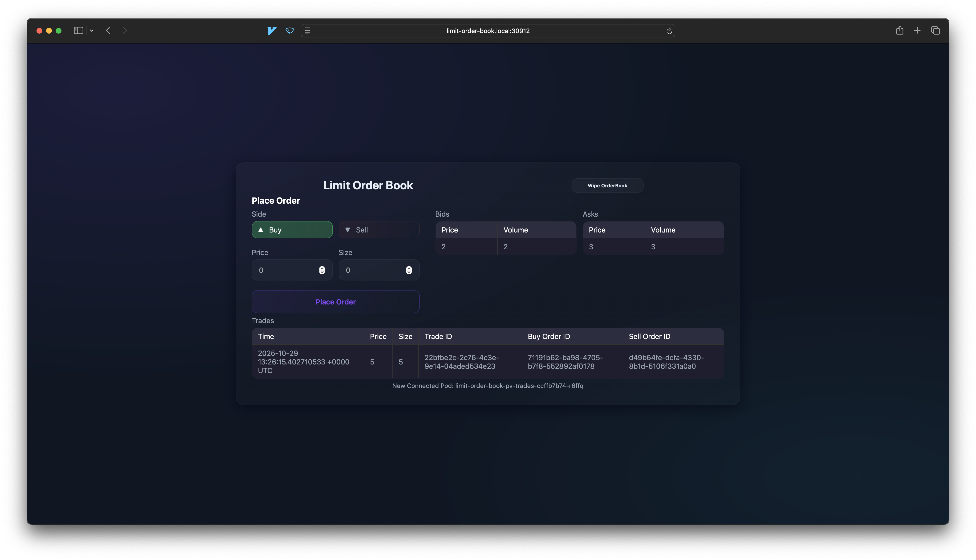
Task: Select the bid volume value 2
Action: point(506,247)
